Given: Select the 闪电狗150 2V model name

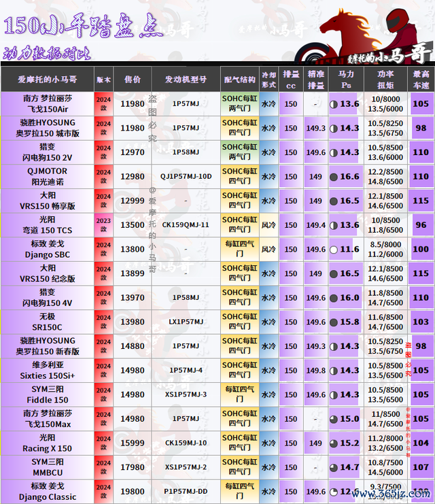Looking at the screenshot, I should tap(48, 158).
